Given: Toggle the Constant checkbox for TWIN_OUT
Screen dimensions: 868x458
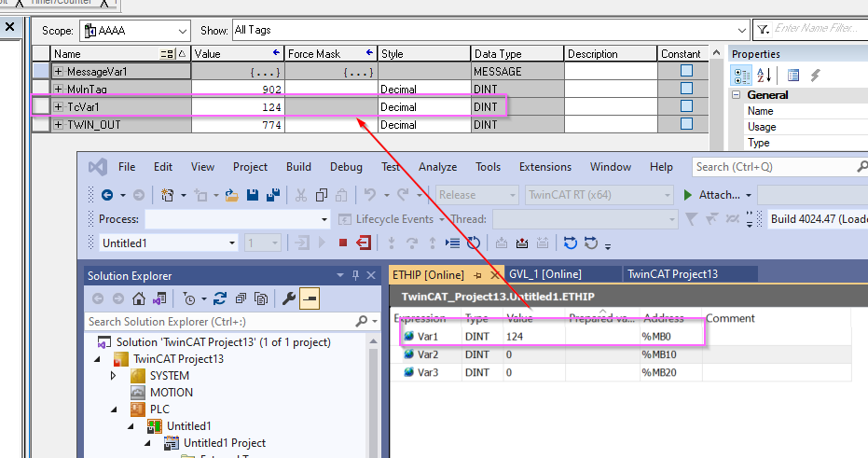Looking at the screenshot, I should click(686, 123).
